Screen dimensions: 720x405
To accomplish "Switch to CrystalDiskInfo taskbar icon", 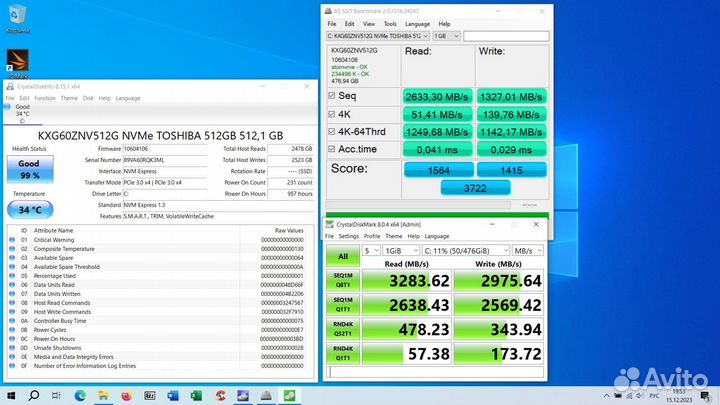I will click(x=243, y=395).
